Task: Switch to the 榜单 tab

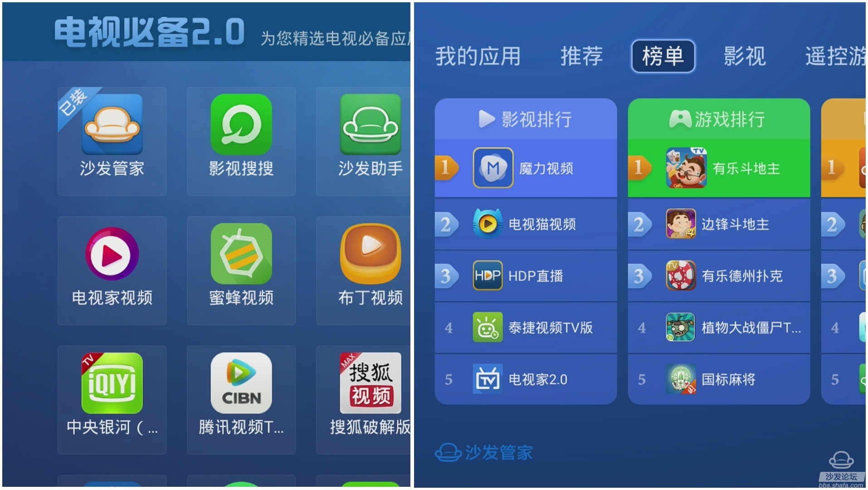Action: [x=663, y=56]
